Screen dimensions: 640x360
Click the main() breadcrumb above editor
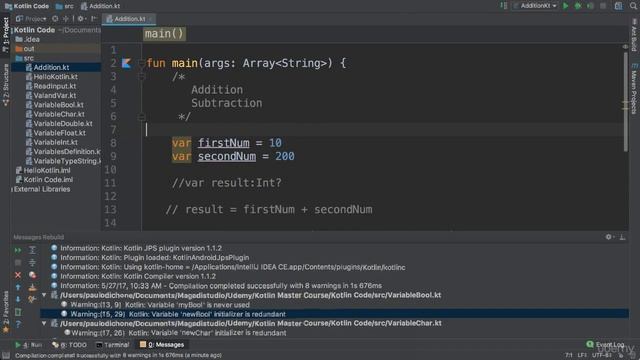[x=164, y=33]
